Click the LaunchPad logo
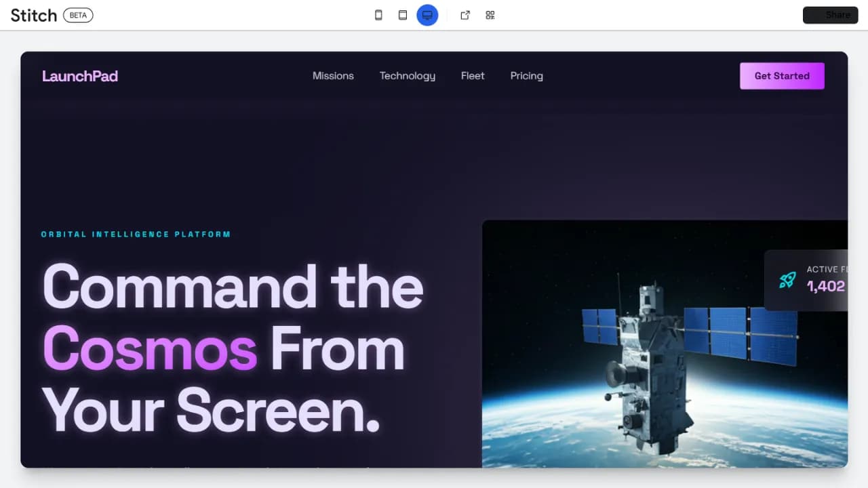 tap(80, 76)
